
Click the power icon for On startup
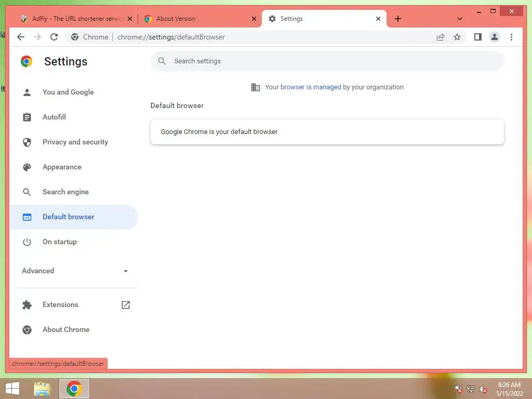(x=27, y=242)
